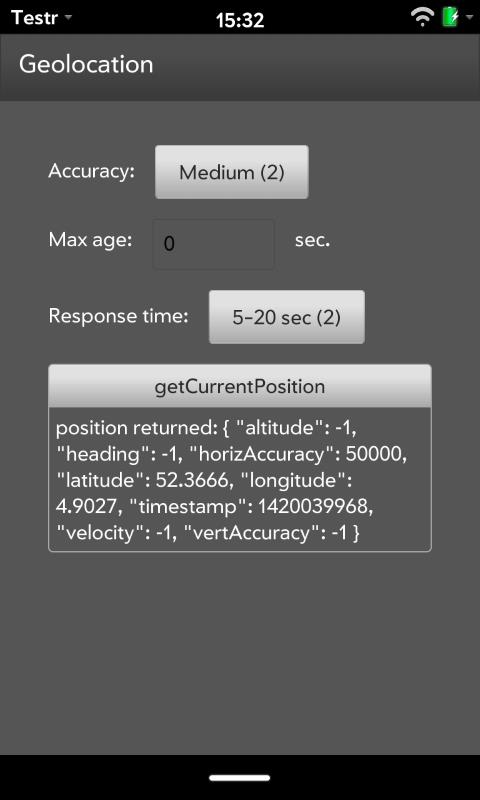Image resolution: width=480 pixels, height=800 pixels.
Task: Tap the Max age label
Action: 90,240
